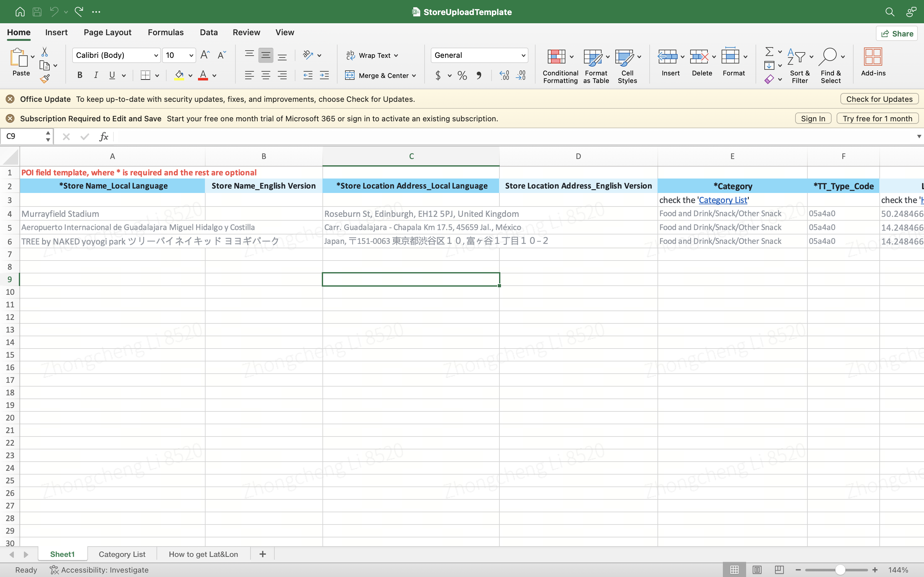The image size is (924, 577).
Task: Open the Formulas ribbon tab
Action: tap(166, 32)
